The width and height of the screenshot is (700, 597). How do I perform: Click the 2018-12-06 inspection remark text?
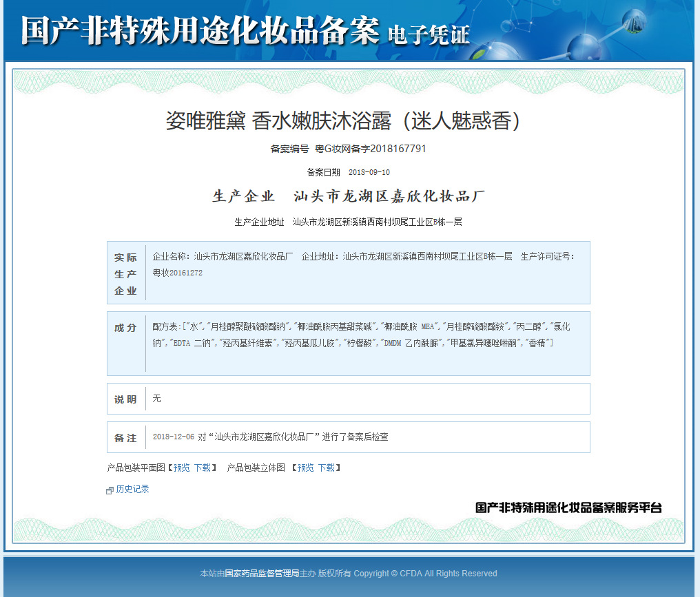[x=271, y=437]
